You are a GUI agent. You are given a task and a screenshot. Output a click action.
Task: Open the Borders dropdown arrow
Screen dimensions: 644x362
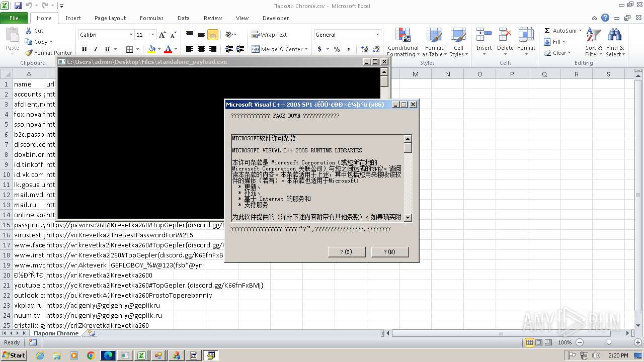(138, 49)
